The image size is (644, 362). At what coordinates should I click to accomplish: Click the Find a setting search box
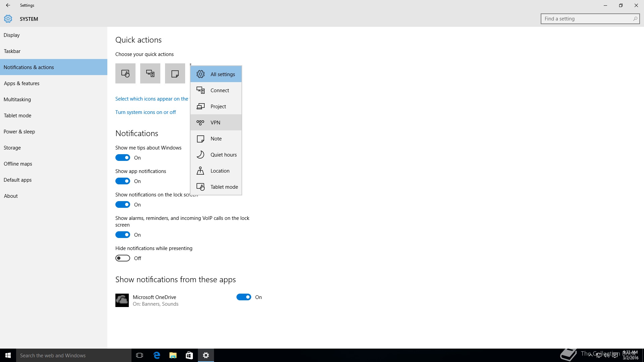[x=587, y=19]
